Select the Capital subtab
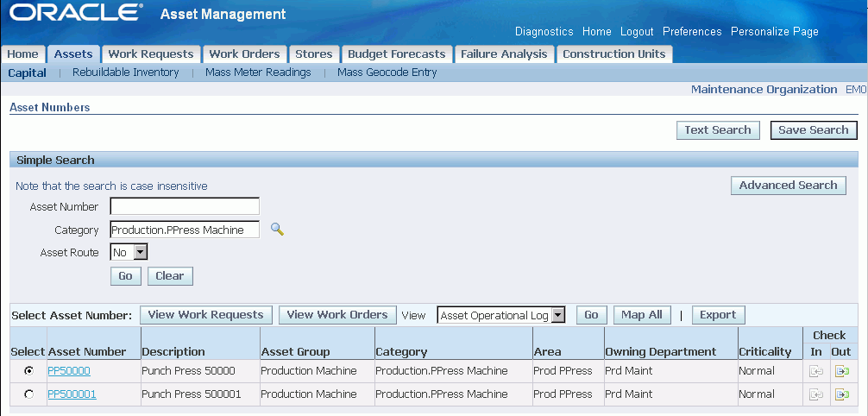The image size is (868, 416). [x=27, y=72]
